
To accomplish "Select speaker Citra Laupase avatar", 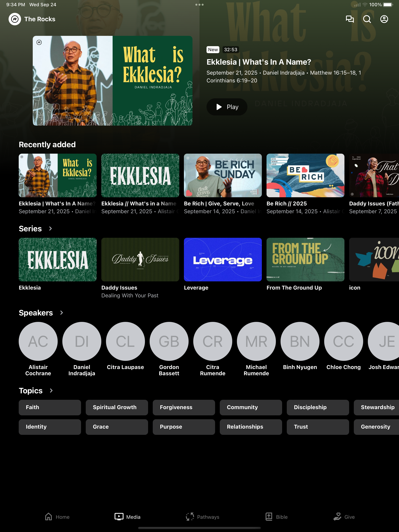I will point(125,341).
